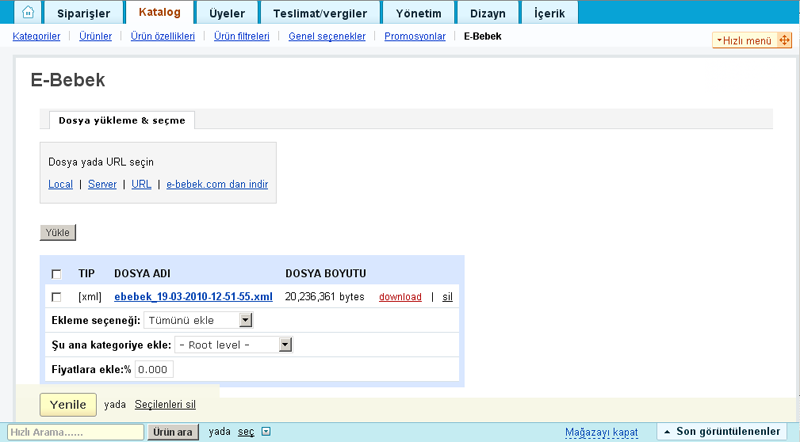The width and height of the screenshot is (800, 442).
Task: Expand the Hızlı menü dropdown
Action: coord(745,40)
